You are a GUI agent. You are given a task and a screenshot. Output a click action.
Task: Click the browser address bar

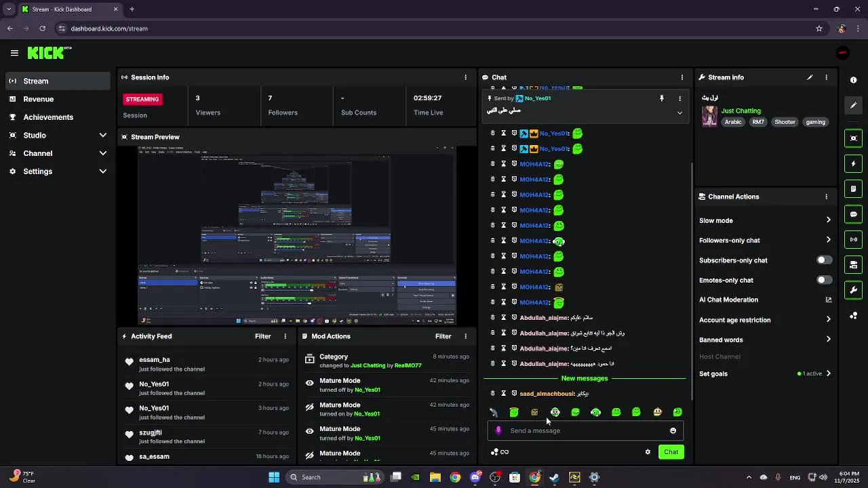pyautogui.click(x=434, y=28)
